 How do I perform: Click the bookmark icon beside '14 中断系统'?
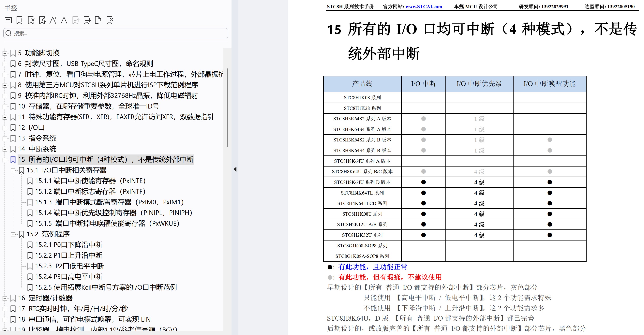click(13, 149)
